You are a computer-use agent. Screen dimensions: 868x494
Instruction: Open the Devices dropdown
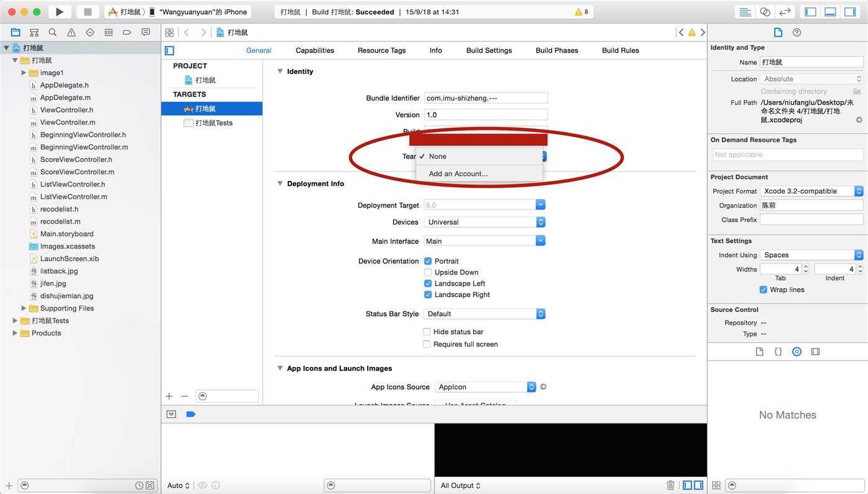click(x=484, y=222)
